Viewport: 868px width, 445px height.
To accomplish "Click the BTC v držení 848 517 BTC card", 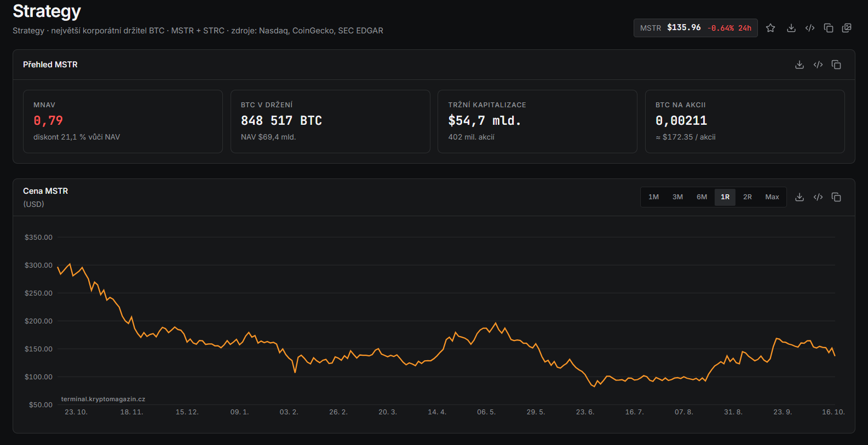I will click(x=330, y=122).
